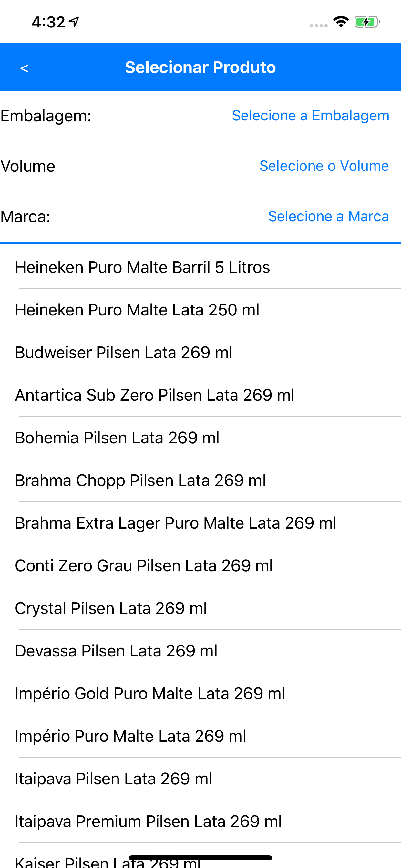Select Conti Zero Grau Pilsen Lata
The height and width of the screenshot is (868, 401).
(x=200, y=566)
